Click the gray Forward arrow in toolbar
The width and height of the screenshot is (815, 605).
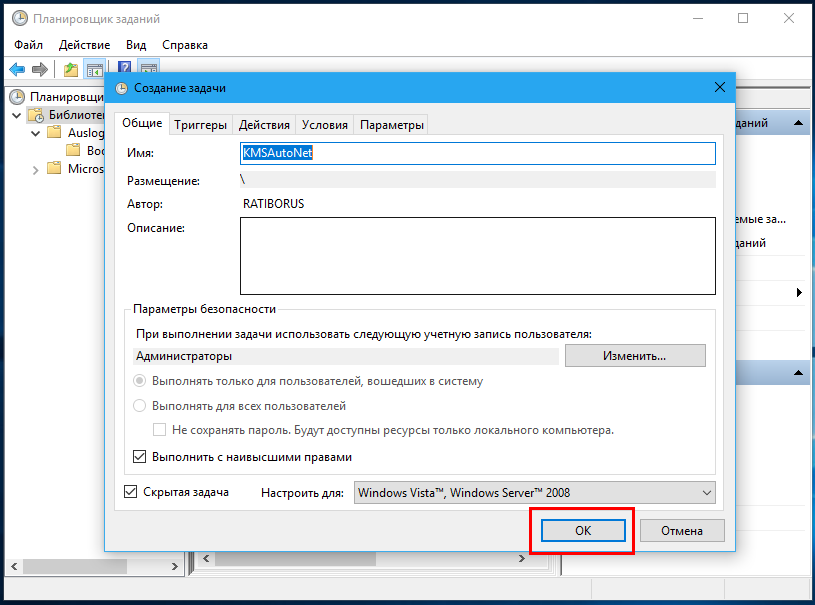[40, 69]
